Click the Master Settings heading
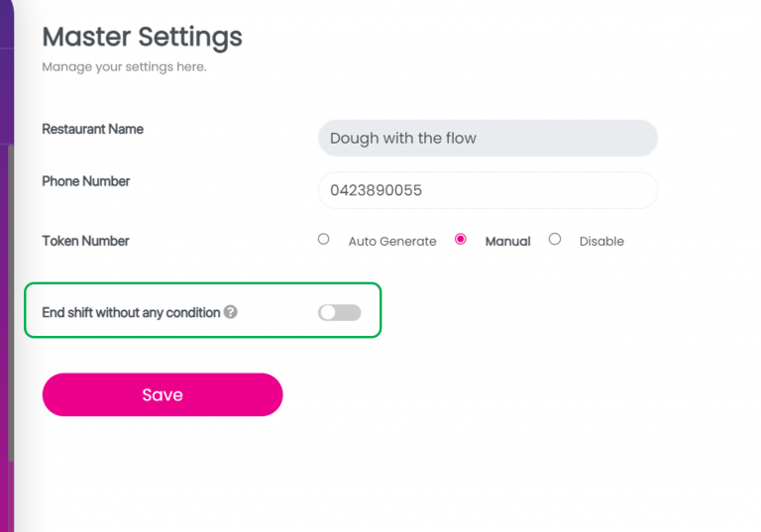Viewport: 761px width, 532px height. (x=142, y=38)
